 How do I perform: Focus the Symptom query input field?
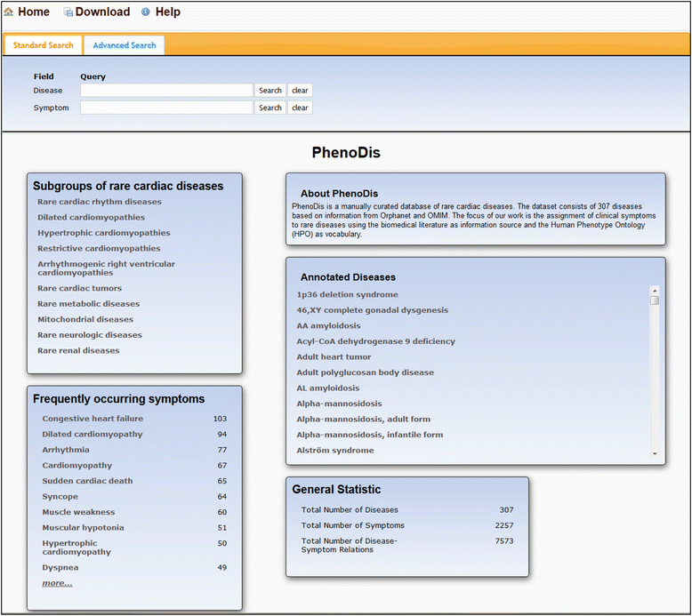click(166, 108)
